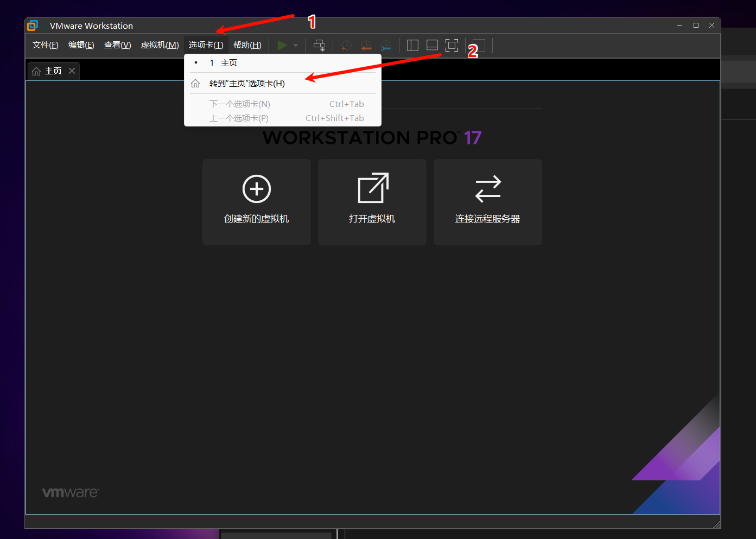Viewport: 756px width, 539px height.
Task: Click the revert to snapshot icon
Action: click(366, 46)
